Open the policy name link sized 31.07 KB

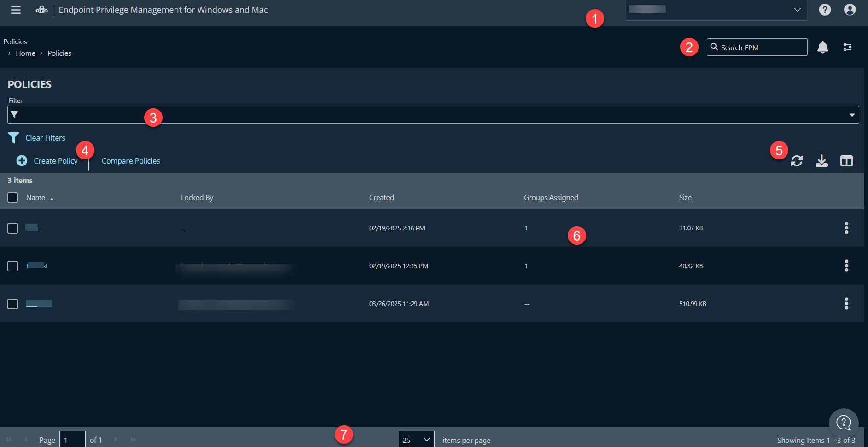point(31,228)
